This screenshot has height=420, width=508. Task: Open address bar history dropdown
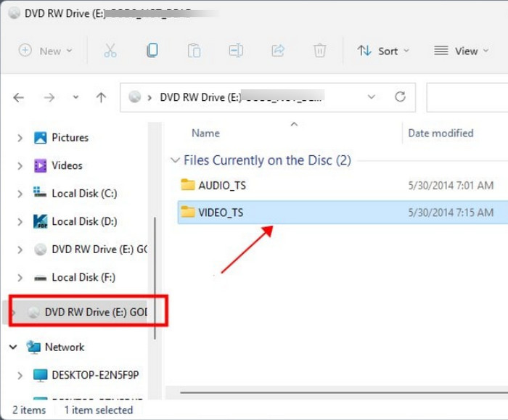pos(372,96)
